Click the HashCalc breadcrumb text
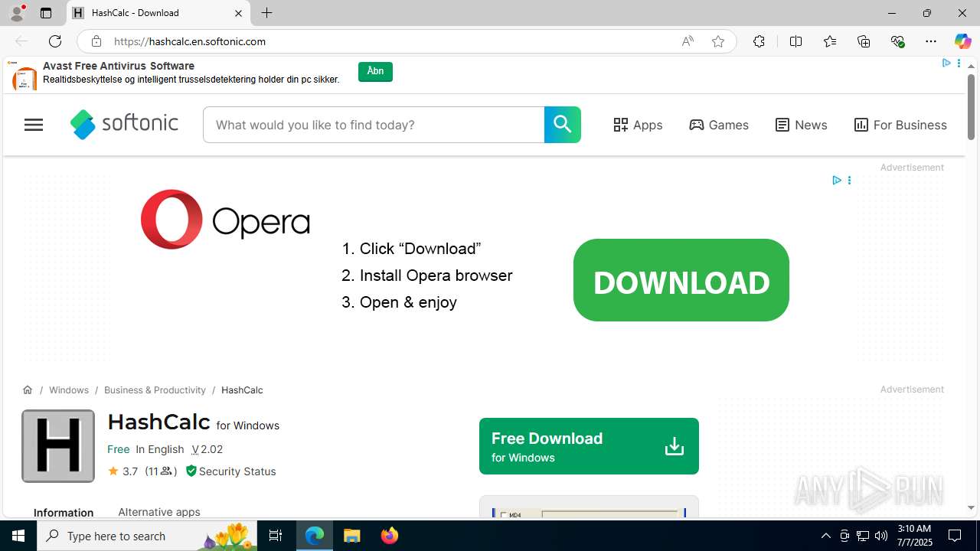Image resolution: width=980 pixels, height=551 pixels. coord(242,390)
